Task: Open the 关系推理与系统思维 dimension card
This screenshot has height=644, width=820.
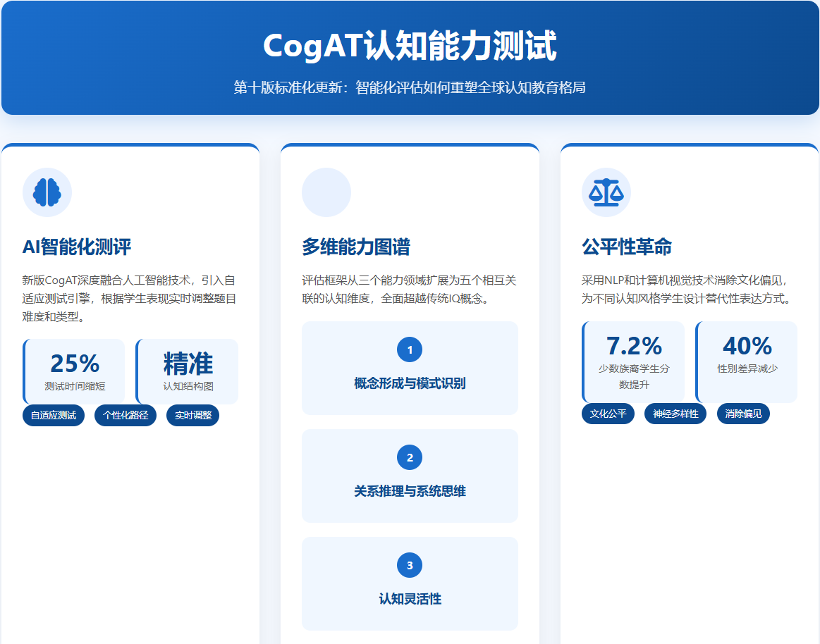Action: click(x=410, y=476)
